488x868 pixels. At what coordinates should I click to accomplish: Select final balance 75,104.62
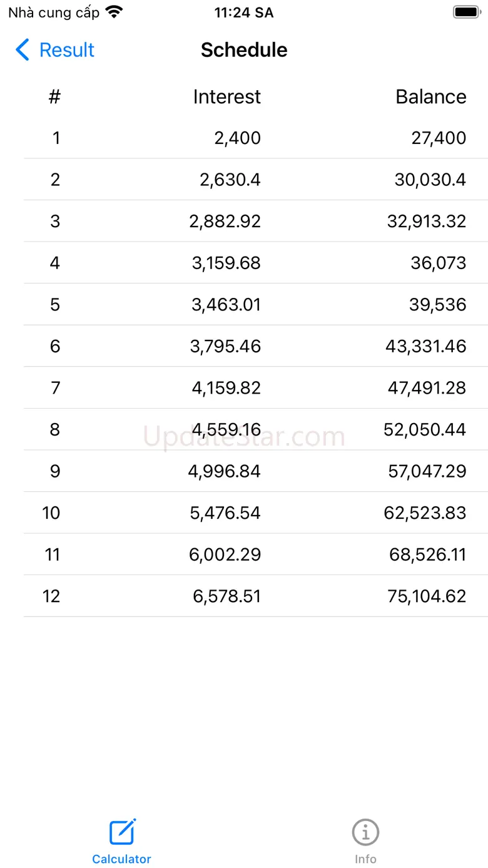427,596
